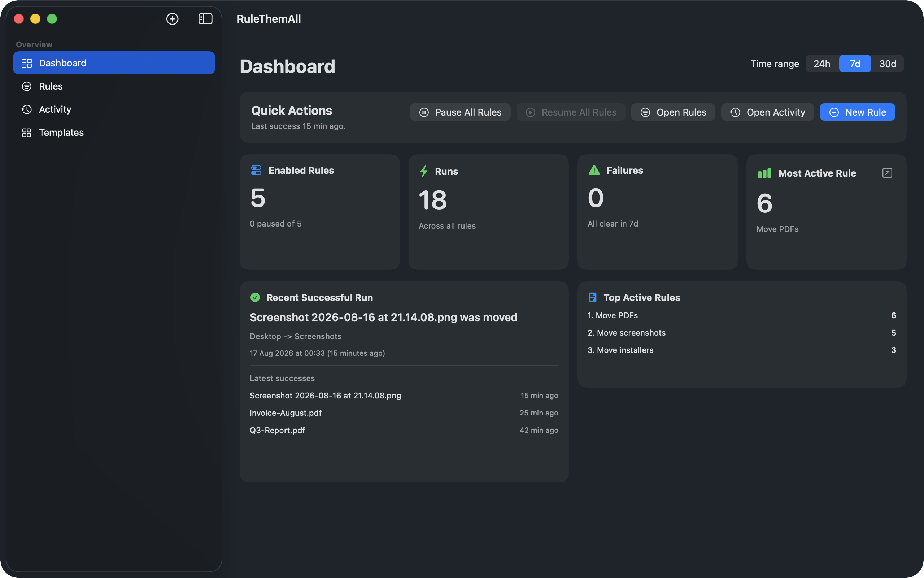924x578 pixels.
Task: Select '2. Move screenshots' row
Action: (742, 333)
